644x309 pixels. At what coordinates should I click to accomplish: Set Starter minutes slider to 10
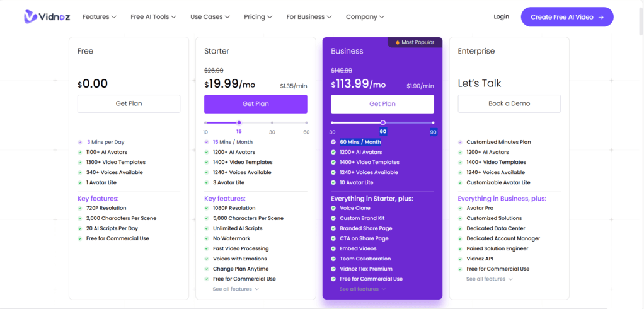tap(205, 122)
